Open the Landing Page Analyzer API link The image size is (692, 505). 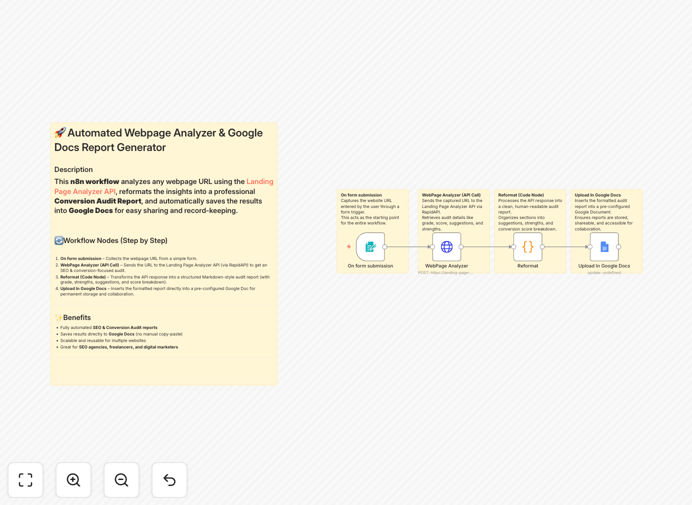[164, 186]
